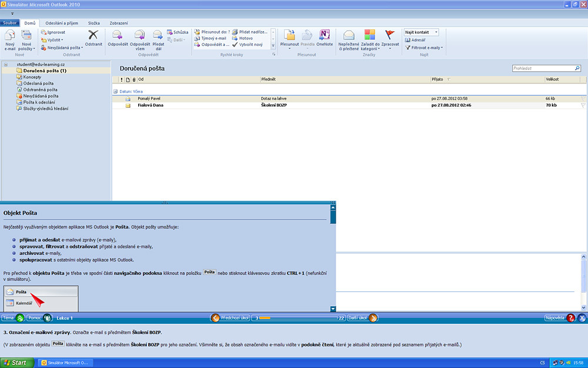Open the Nevyžádaná pošta ribbon dropdown
This screenshot has width=588, height=368.
click(x=62, y=48)
